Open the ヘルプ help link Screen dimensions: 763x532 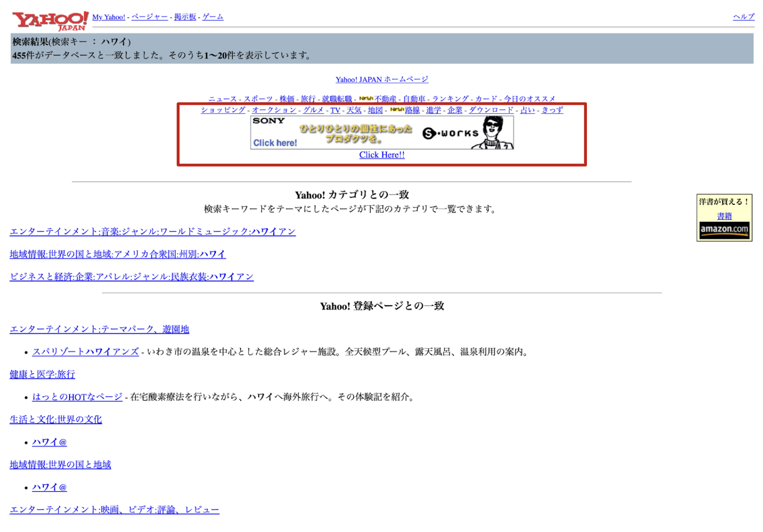coord(744,17)
